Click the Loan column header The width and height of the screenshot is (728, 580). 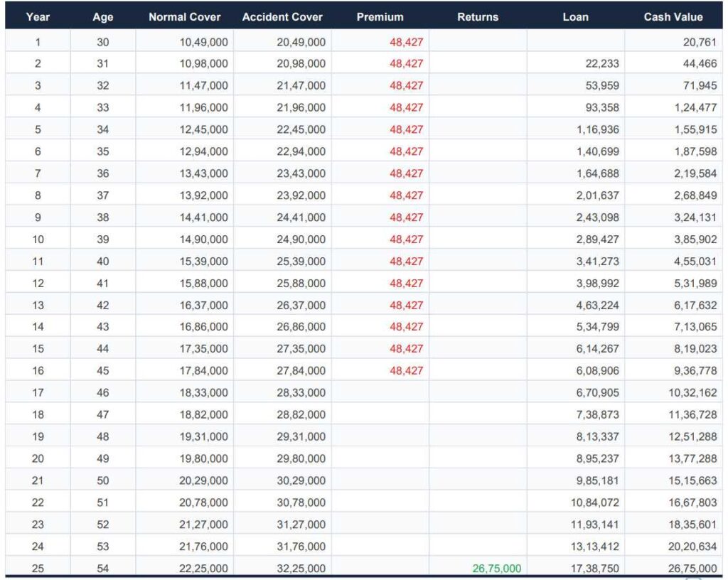coord(575,17)
